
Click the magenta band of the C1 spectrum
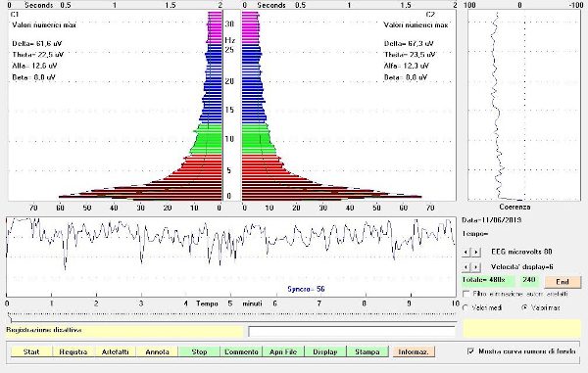(x=215, y=28)
